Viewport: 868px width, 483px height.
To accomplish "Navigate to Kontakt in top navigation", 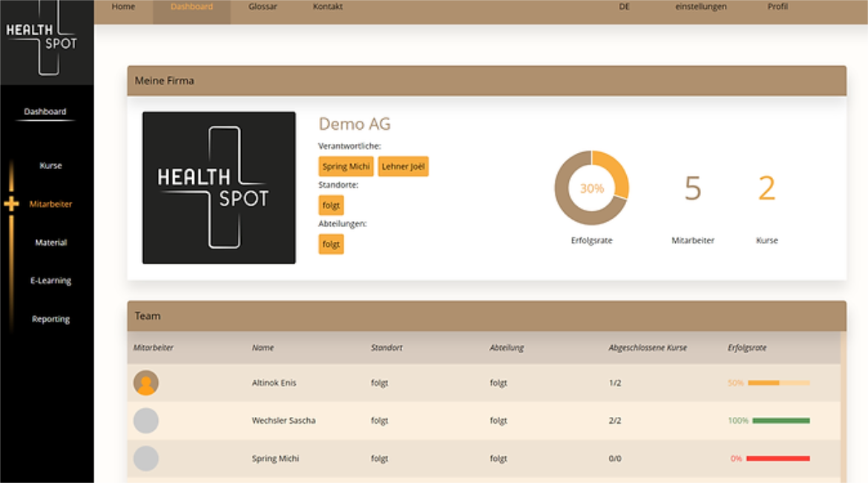I will tap(328, 7).
